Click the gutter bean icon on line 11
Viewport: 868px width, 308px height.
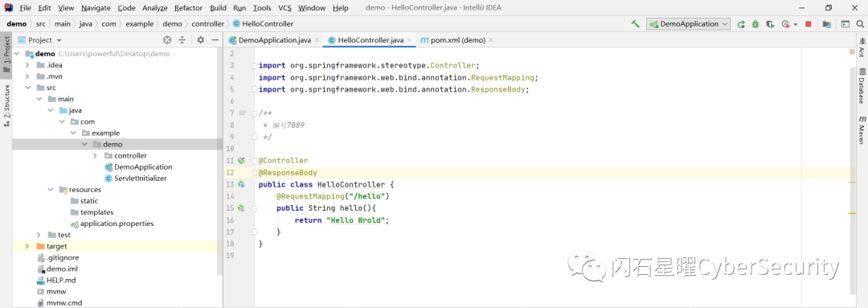(241, 161)
